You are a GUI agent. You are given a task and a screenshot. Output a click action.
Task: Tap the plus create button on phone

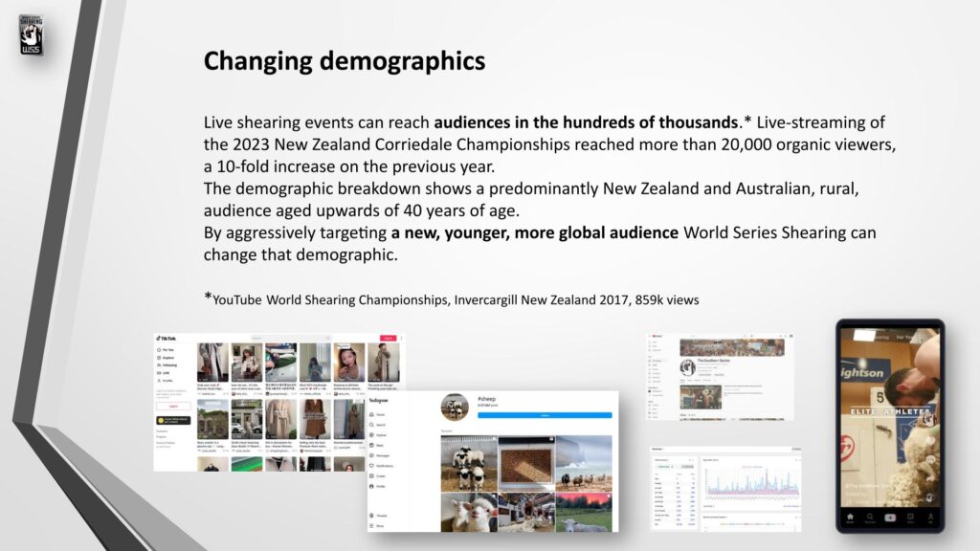890,517
